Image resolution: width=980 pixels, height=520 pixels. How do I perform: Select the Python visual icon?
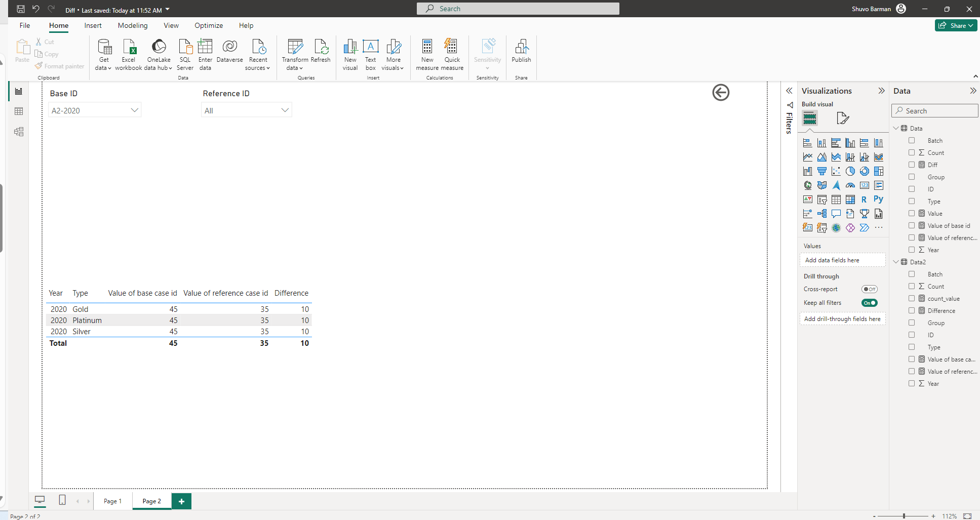point(878,199)
